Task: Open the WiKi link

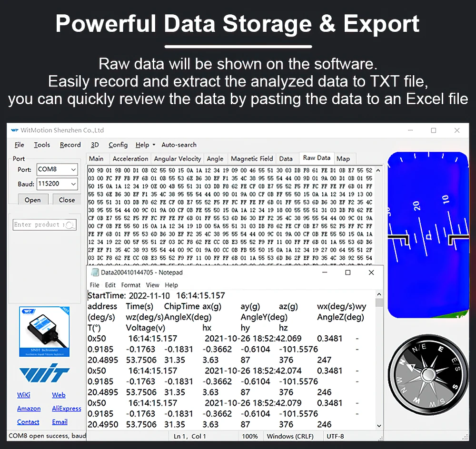Action: (24, 395)
